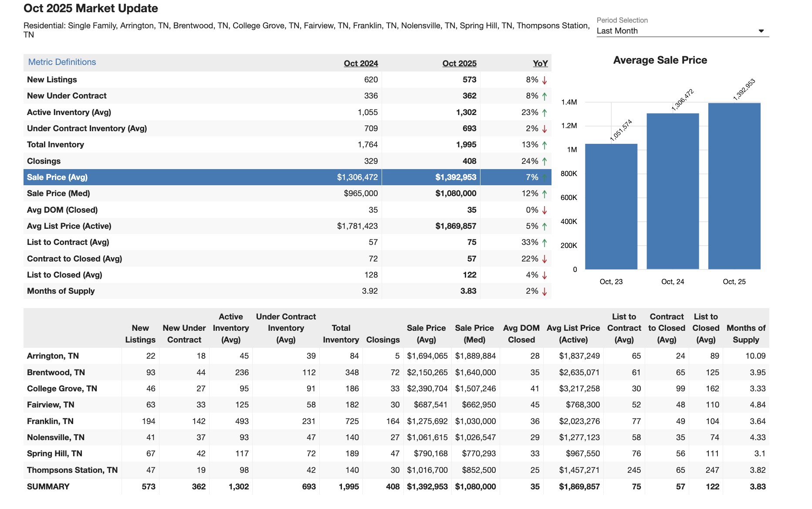Image resolution: width=812 pixels, height=509 pixels.
Task: Click the Oct, 23 bar in chart
Action: (611, 207)
